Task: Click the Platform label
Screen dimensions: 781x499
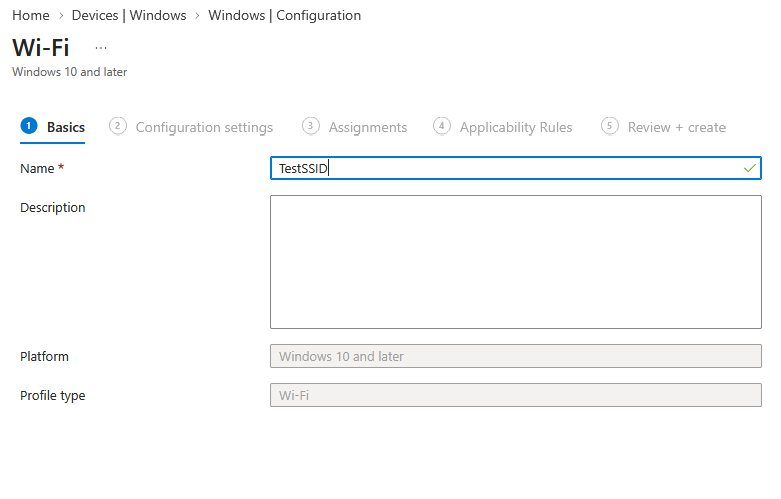Action: click(44, 357)
